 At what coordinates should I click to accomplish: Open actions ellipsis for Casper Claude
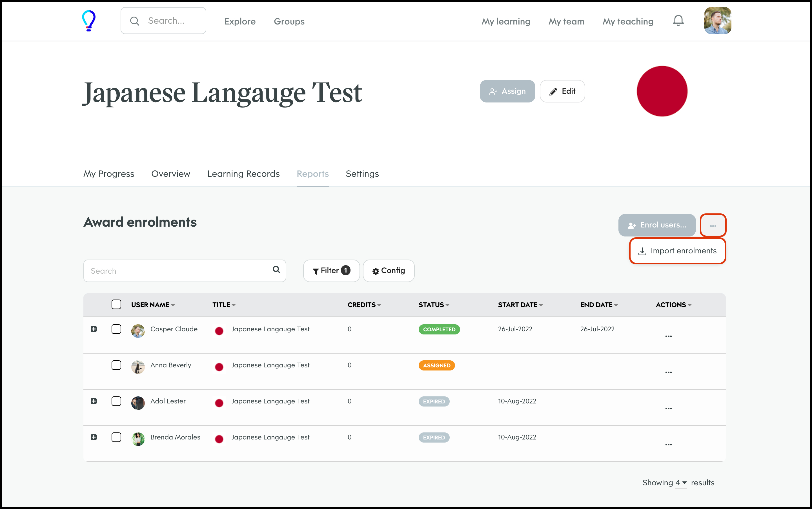click(x=668, y=336)
